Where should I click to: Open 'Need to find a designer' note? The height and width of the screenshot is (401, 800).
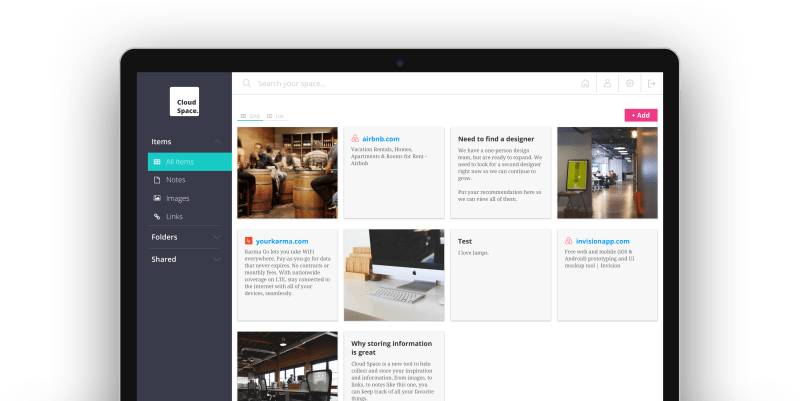coord(501,172)
